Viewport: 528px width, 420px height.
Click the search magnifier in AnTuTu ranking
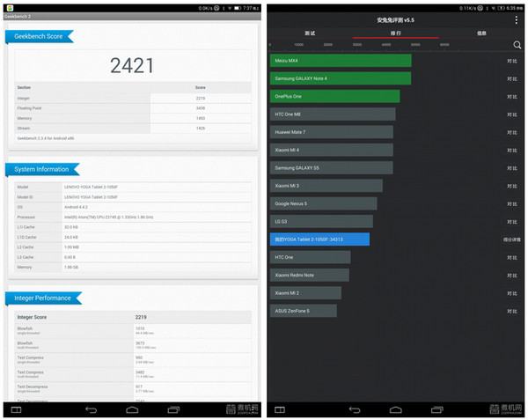517,45
